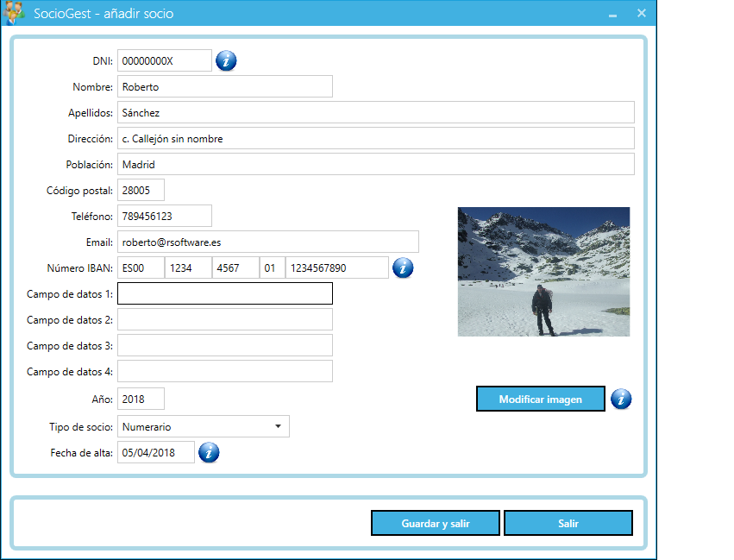Image resolution: width=734 pixels, height=560 pixels.
Task: Close the añadir socio window
Action: pos(642,13)
